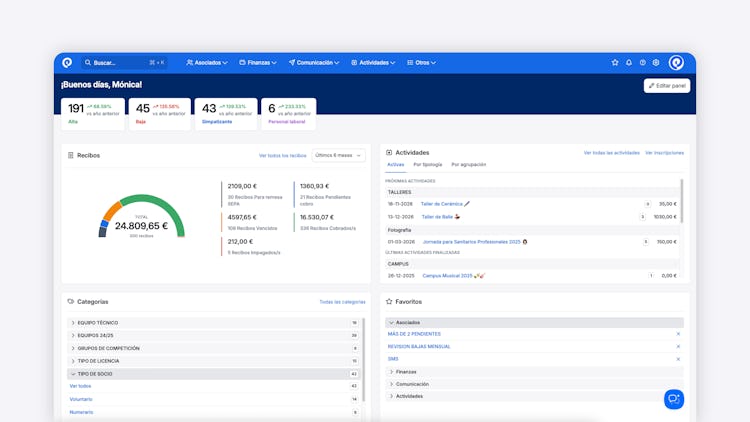Open the user profile avatar

click(676, 63)
